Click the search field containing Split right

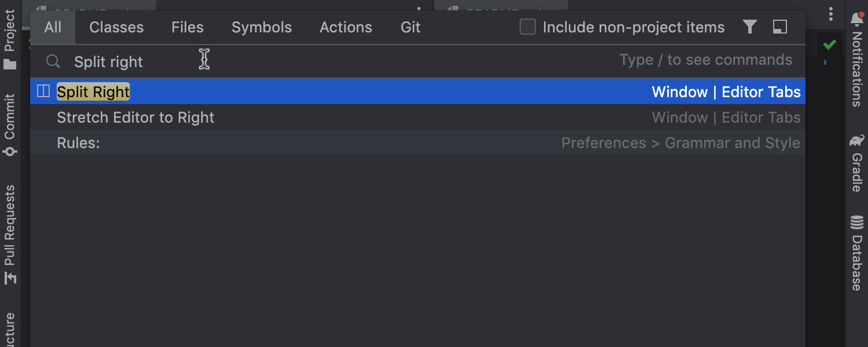[347, 61]
